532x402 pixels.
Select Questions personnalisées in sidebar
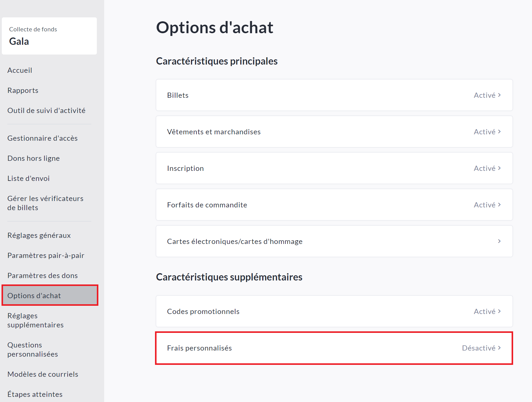33,350
